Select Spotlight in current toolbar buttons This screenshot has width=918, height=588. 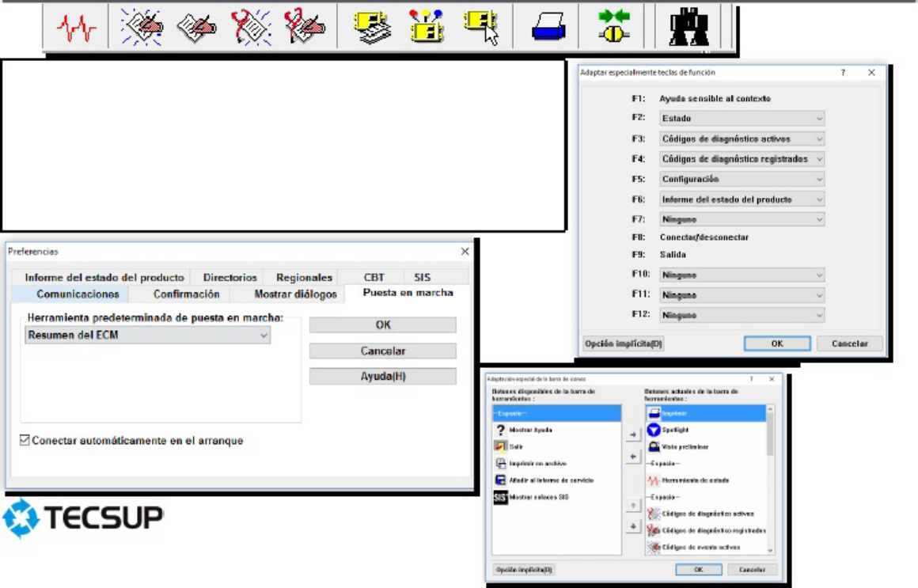click(x=705, y=430)
